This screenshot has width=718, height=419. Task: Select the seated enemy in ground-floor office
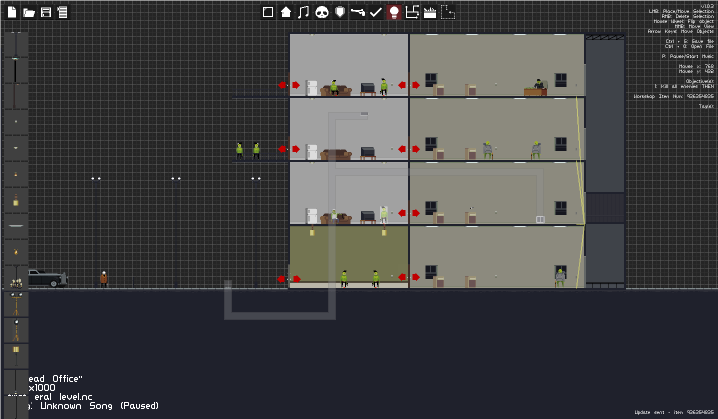point(560,278)
